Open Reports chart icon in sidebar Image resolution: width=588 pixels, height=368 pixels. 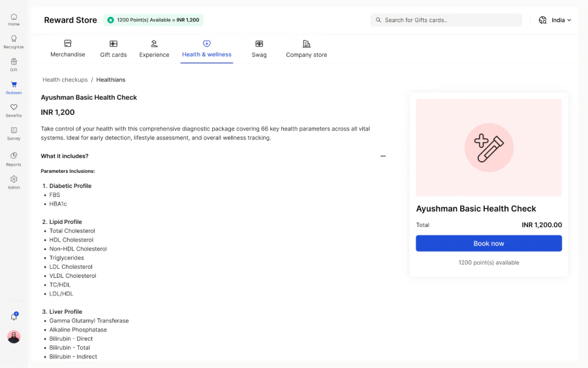(x=14, y=155)
